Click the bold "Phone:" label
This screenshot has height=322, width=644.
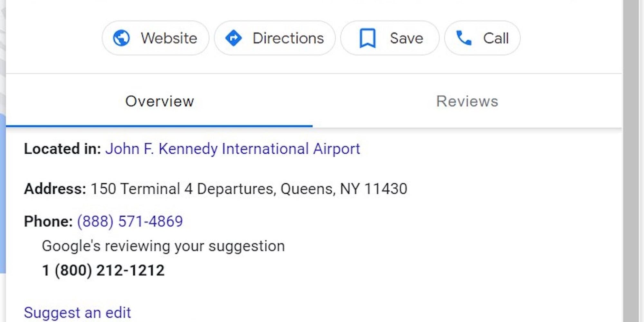[48, 222]
